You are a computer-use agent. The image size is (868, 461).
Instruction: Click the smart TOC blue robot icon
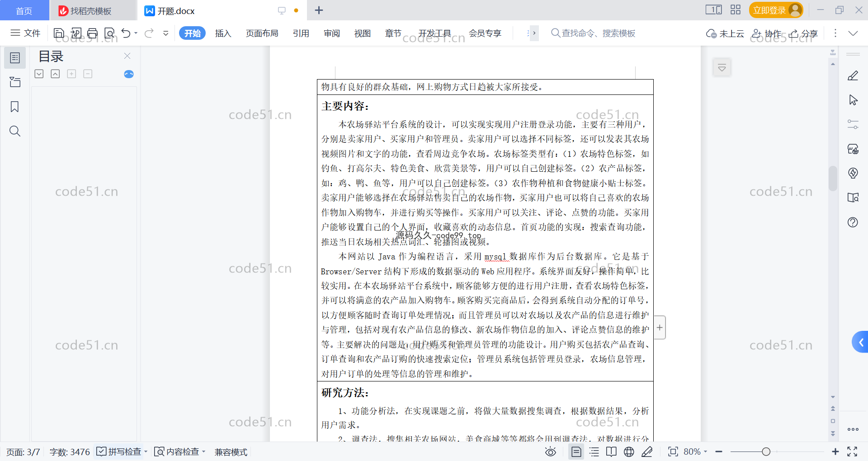[129, 74]
